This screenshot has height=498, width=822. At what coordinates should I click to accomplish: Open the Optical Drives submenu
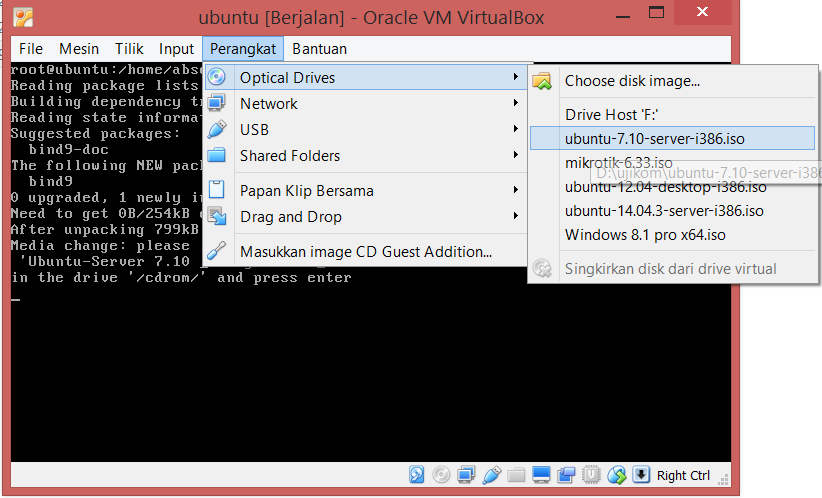click(365, 78)
